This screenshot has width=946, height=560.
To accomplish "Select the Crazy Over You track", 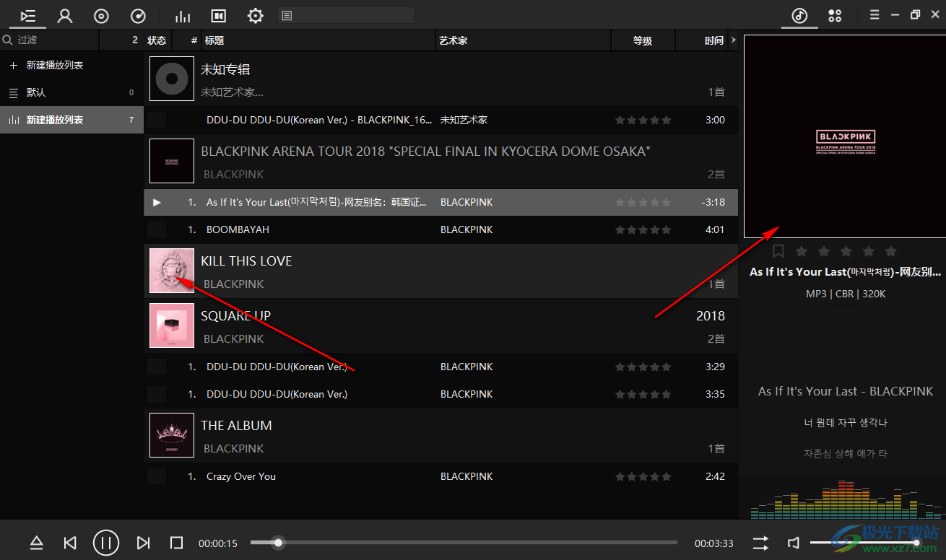I will pyautogui.click(x=441, y=476).
